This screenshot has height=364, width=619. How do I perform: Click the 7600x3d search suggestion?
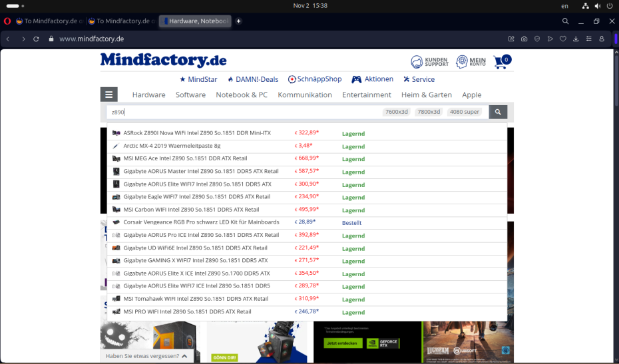point(396,112)
